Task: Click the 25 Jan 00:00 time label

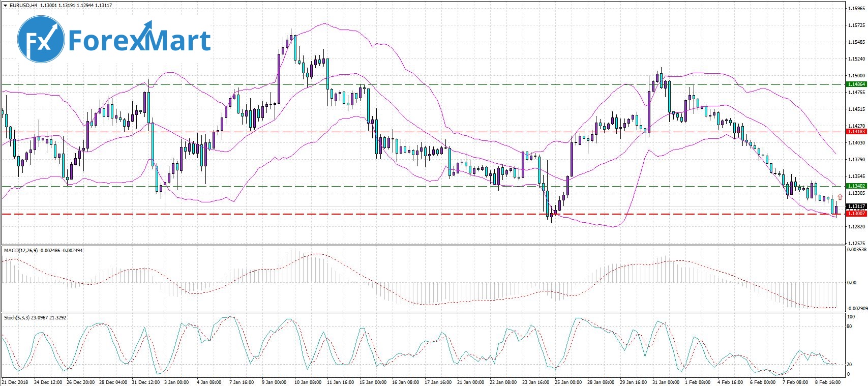Action: 568,382
